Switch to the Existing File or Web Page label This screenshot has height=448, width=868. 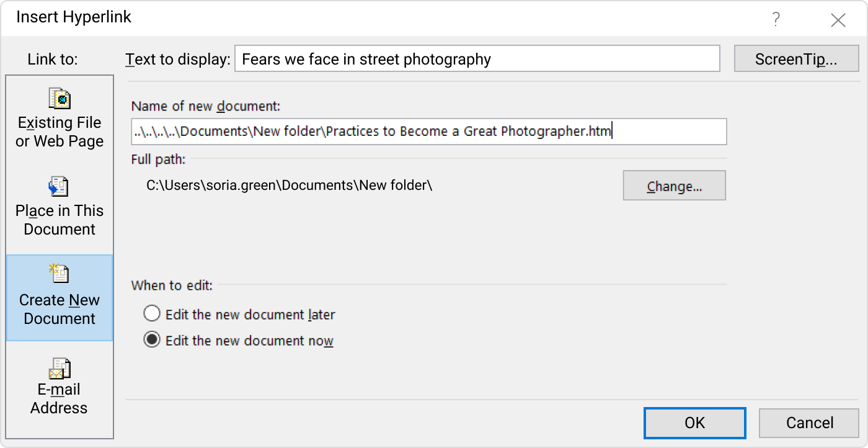point(60,132)
